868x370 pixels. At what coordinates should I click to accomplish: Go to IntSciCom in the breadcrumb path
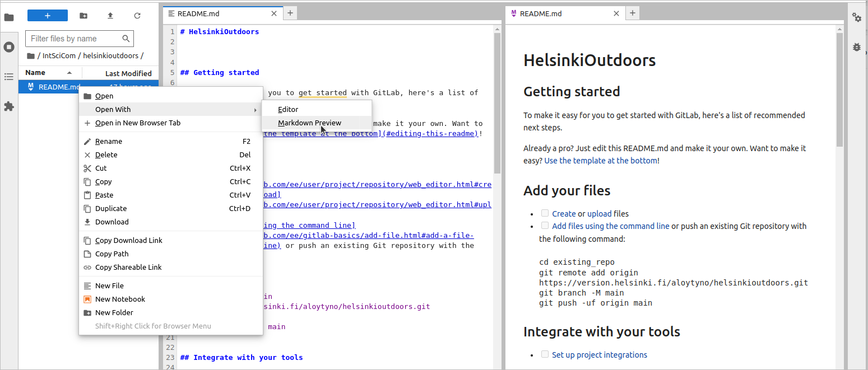(59, 56)
